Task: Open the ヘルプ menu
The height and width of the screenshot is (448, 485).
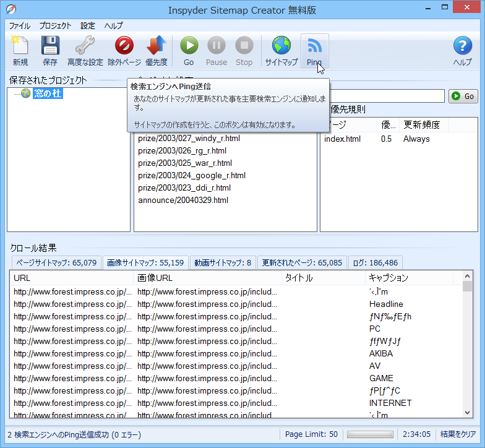Action: point(114,26)
